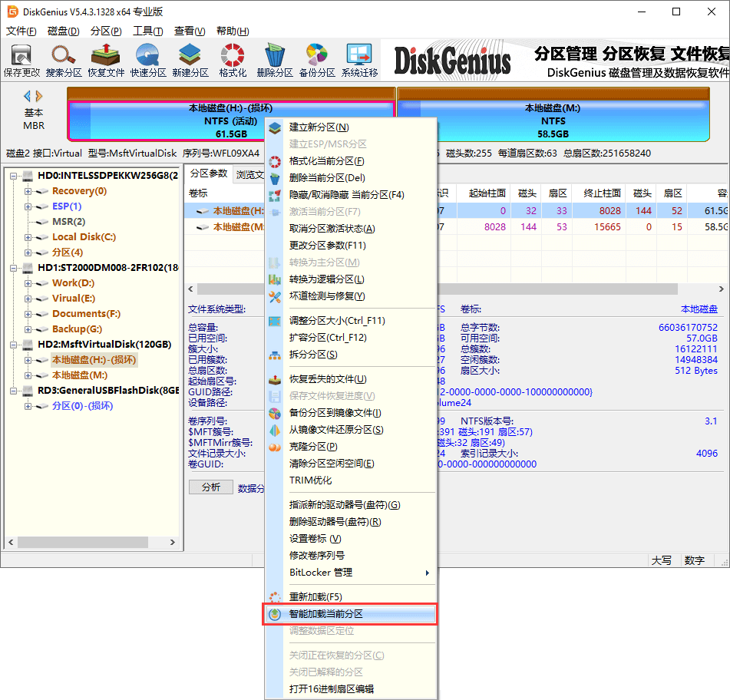The width and height of the screenshot is (730, 700).
Task: Collapse the RD3 GeneralUSBFlashDisk node
Action: [x=13, y=391]
